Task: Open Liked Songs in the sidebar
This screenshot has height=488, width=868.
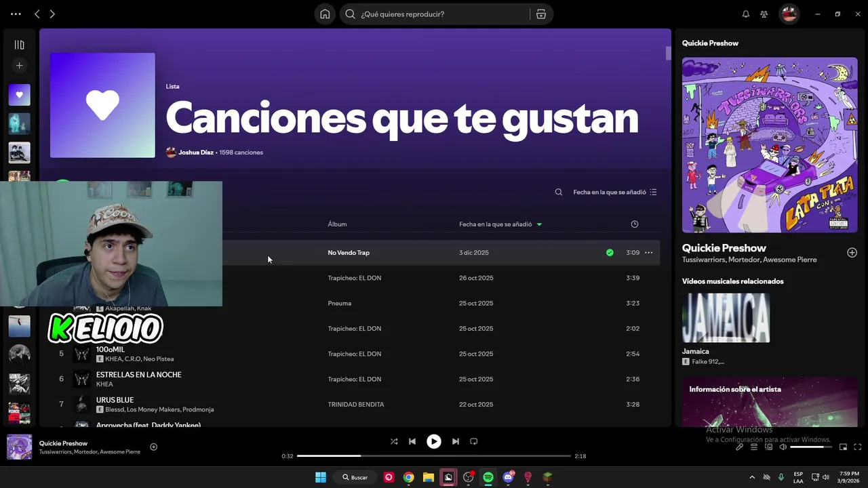Action: pos(19,95)
